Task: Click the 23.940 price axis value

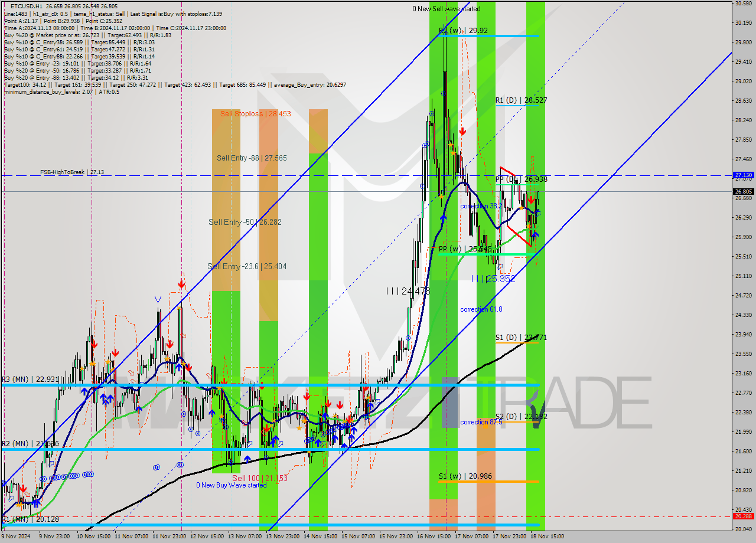Action: (x=743, y=334)
